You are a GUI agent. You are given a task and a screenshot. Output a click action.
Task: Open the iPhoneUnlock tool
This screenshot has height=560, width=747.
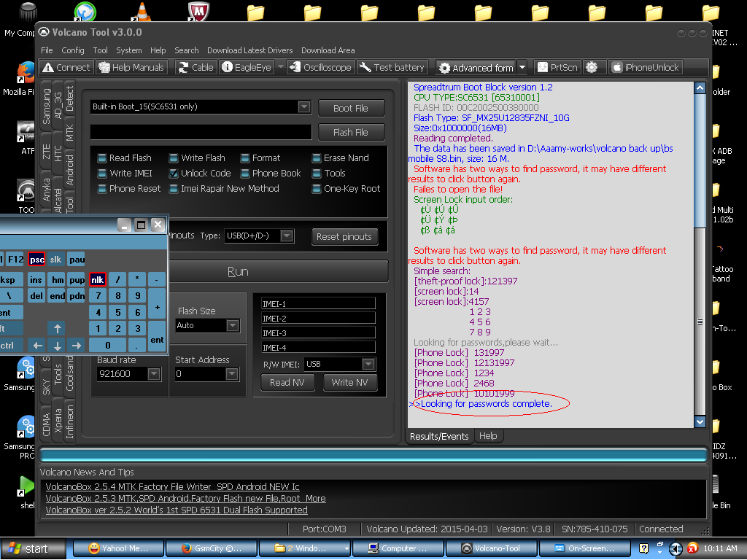[x=645, y=67]
